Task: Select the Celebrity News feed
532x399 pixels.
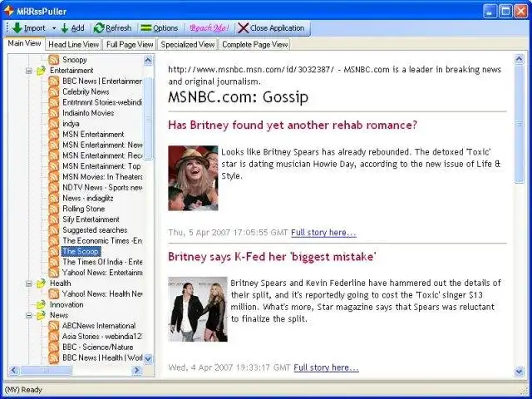Action: pos(86,91)
